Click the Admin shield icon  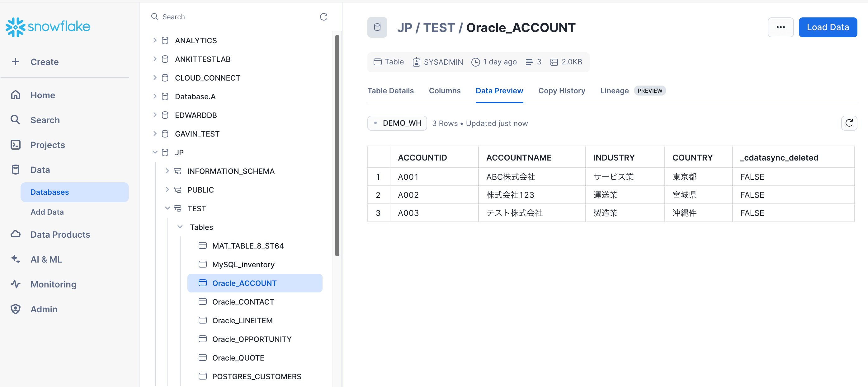tap(16, 309)
